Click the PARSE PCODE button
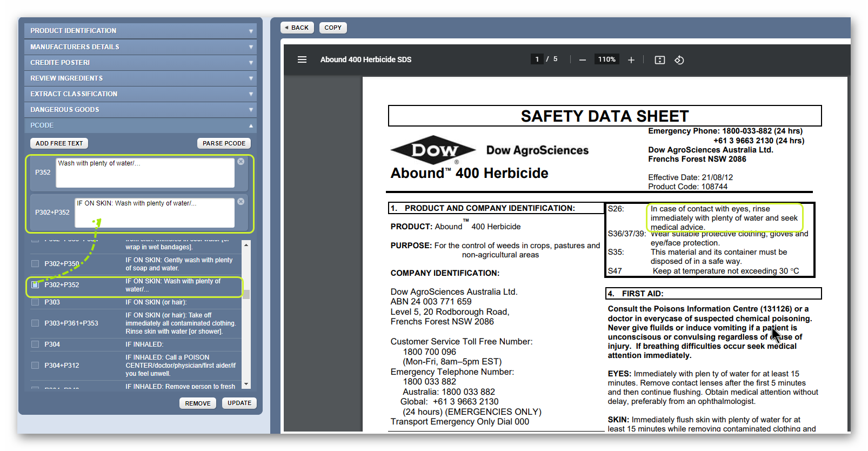 [224, 143]
